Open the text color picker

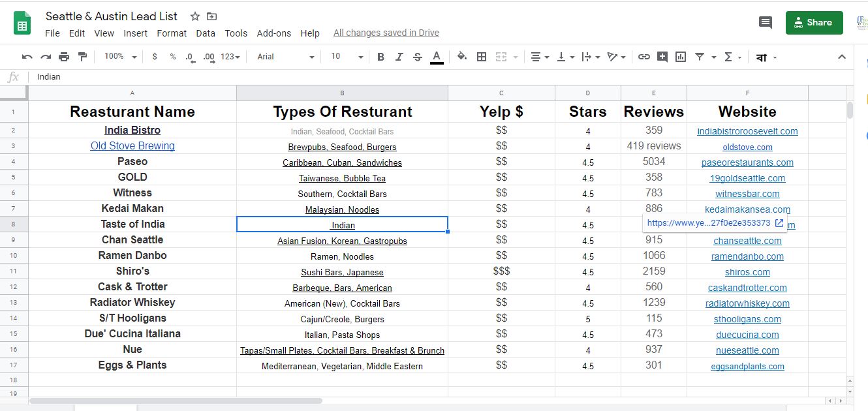(437, 57)
